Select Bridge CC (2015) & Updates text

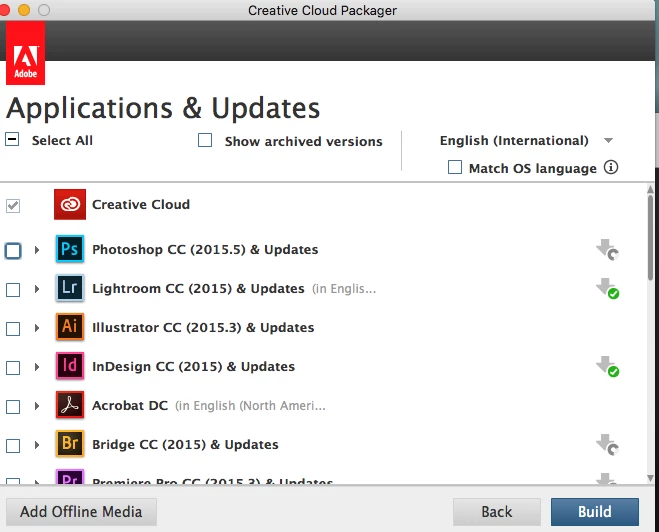click(185, 445)
